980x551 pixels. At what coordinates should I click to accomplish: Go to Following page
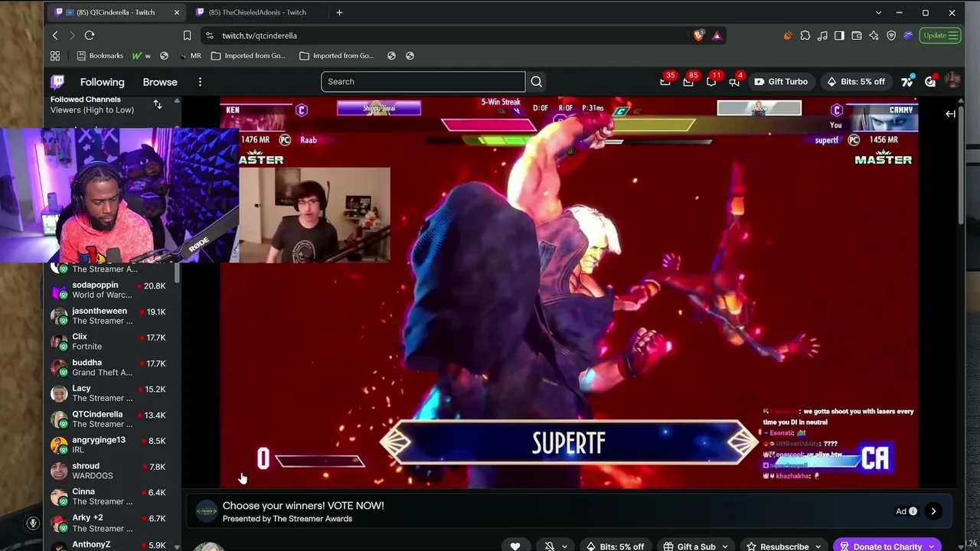pos(102,82)
